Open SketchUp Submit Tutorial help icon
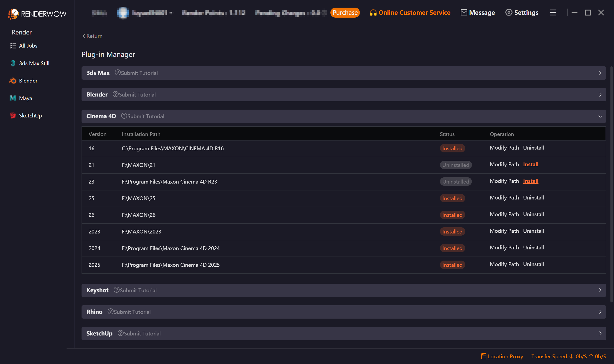Viewport: 614px width, 364px height. 120,333
